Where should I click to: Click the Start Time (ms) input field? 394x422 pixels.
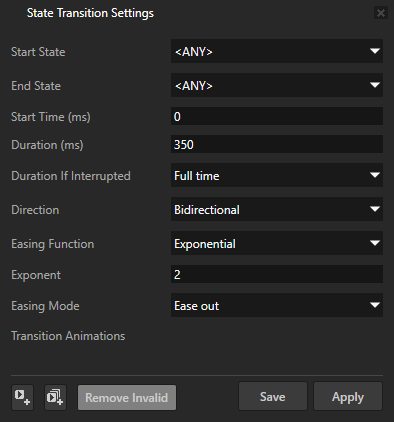[x=277, y=116]
